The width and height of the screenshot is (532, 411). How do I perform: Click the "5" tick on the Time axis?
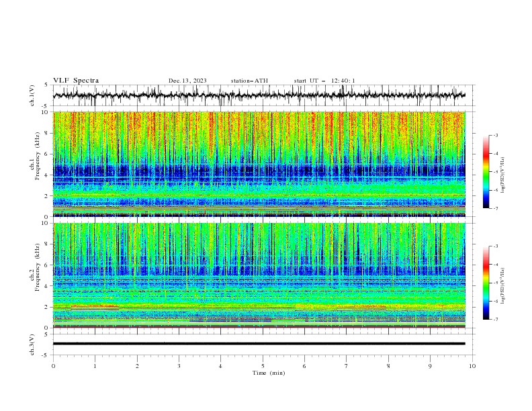point(263,366)
